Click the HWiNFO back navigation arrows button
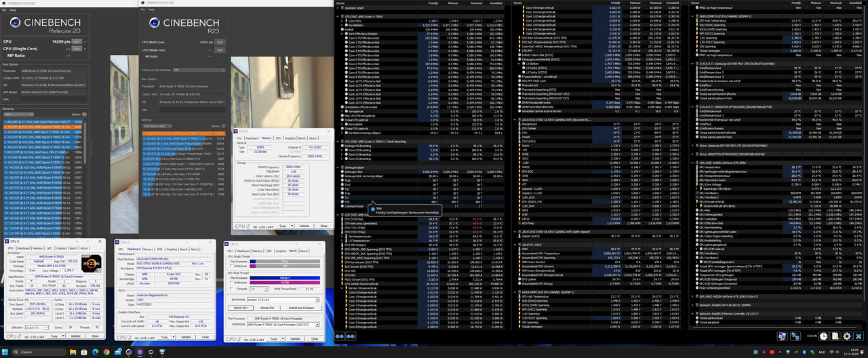Viewport: 868px width, 358px height. 340,336
